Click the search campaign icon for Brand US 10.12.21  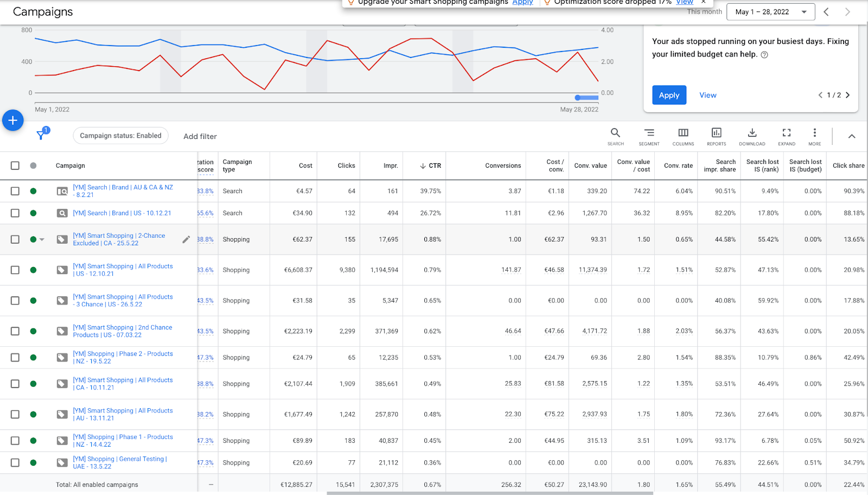62,213
